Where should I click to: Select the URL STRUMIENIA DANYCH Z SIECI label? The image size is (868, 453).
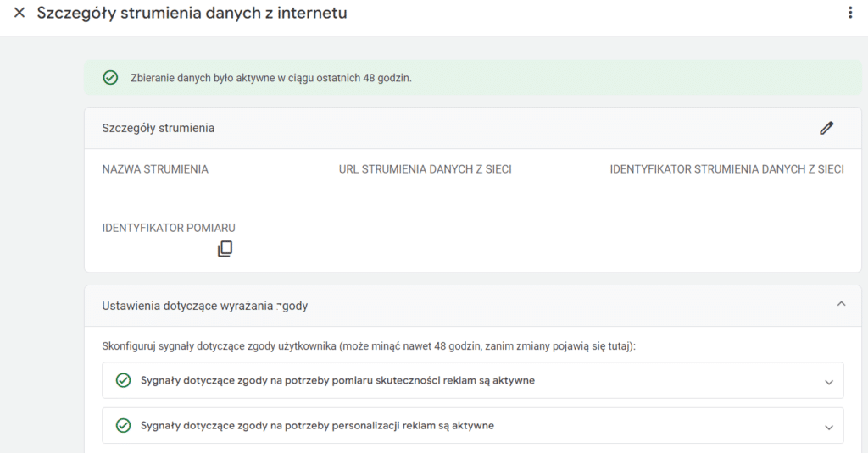point(426,169)
